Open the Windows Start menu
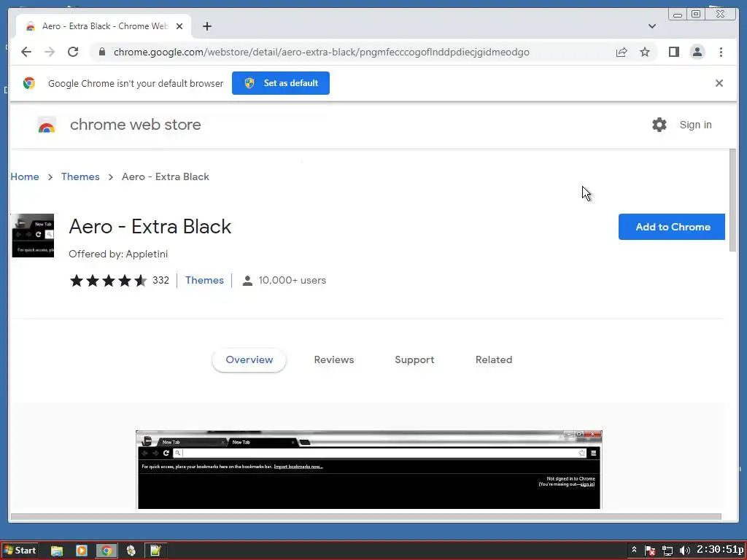Screen dimensions: 747x560 pyautogui.click(x=20, y=551)
